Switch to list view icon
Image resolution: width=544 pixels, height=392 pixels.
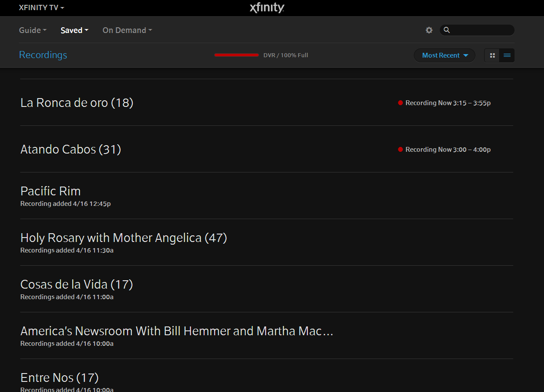(x=507, y=55)
